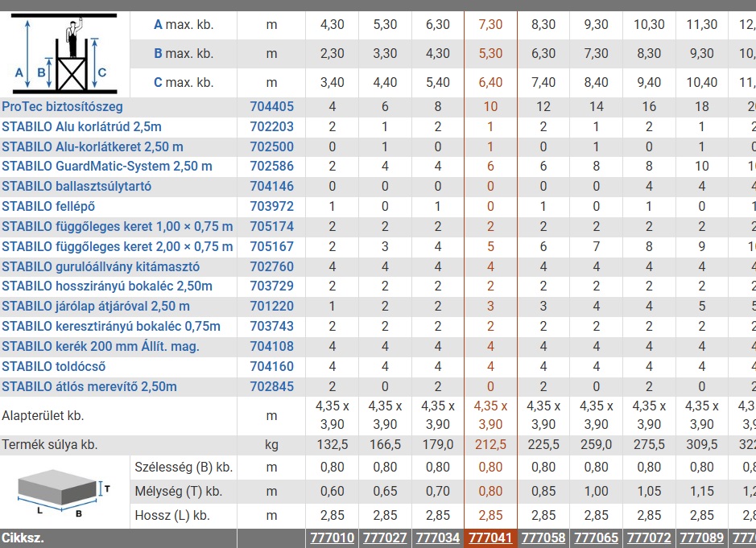Select the depth value 0,60

pos(333,491)
